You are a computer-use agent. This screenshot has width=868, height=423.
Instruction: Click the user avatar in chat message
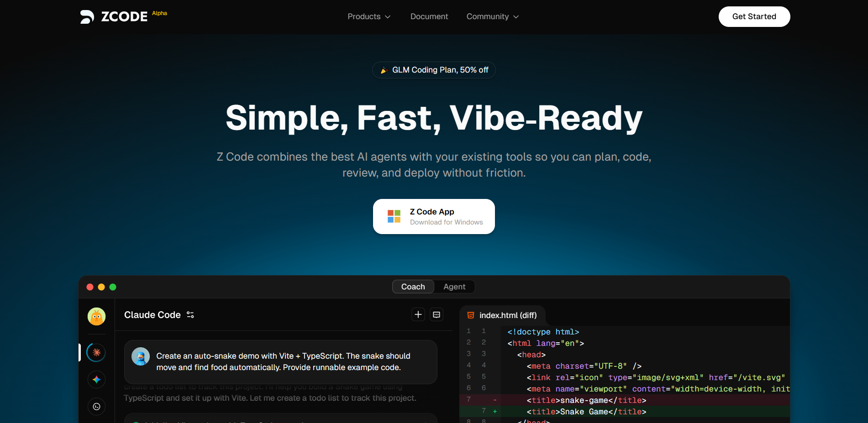(x=141, y=356)
